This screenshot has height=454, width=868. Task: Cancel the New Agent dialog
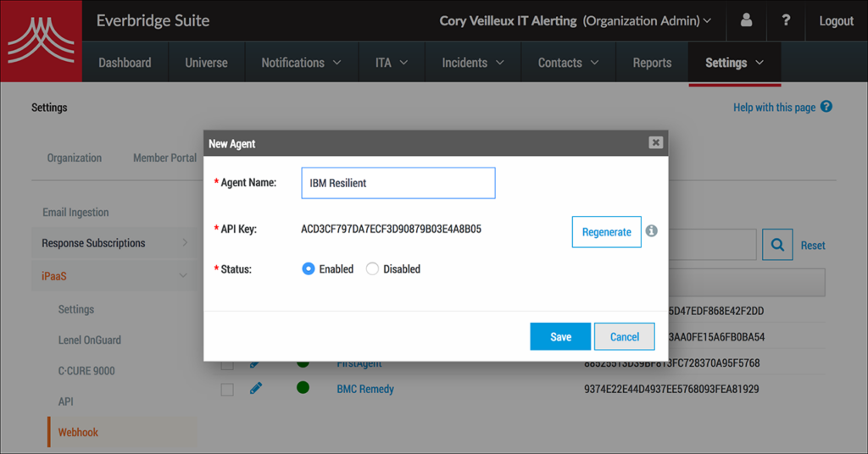[625, 337]
